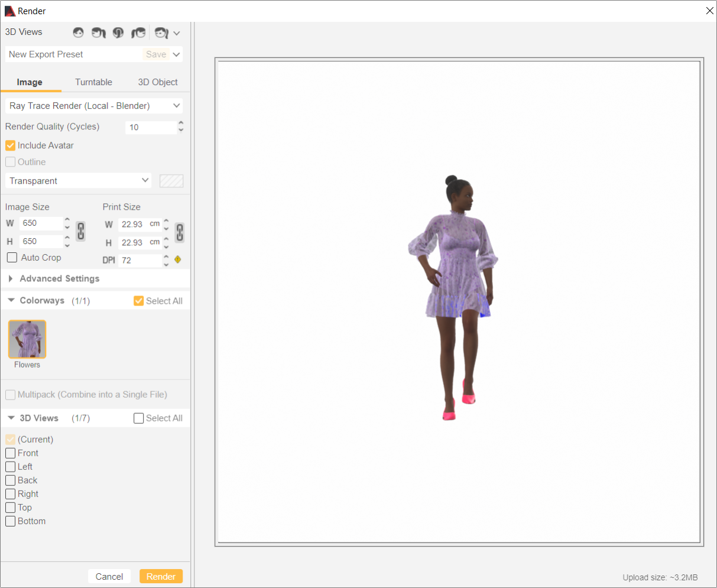
Task: Switch to the 3D Object tab
Action: [158, 82]
